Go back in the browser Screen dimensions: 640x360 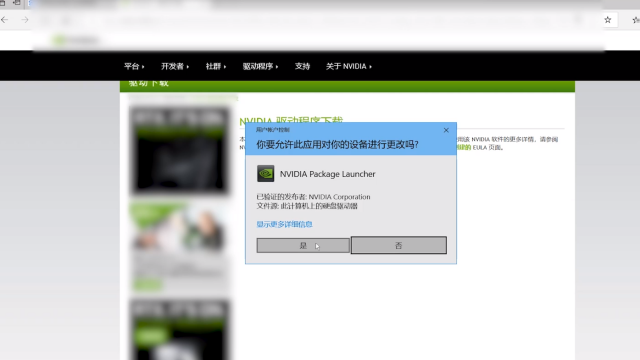click(5, 20)
